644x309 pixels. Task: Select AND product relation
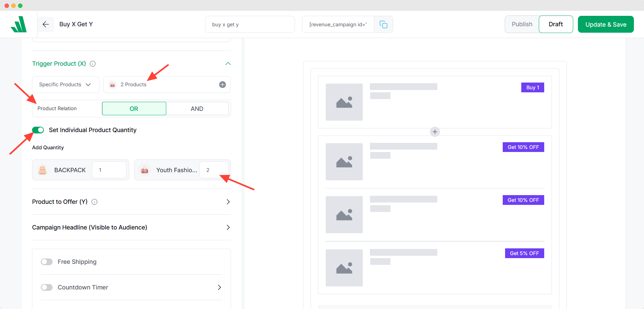[x=197, y=109]
